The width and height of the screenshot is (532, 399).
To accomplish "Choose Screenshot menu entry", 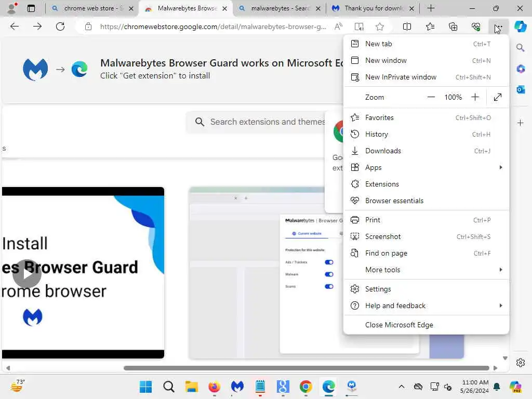I will [x=426, y=236].
